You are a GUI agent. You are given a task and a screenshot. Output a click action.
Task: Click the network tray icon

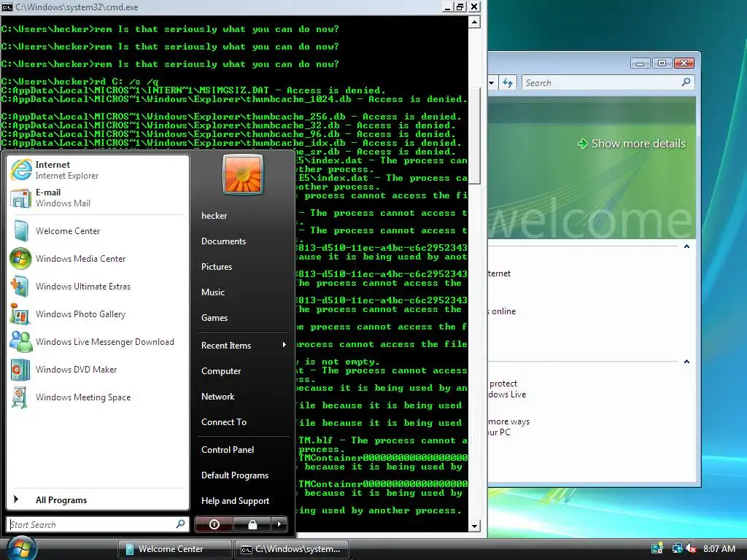tap(677, 548)
